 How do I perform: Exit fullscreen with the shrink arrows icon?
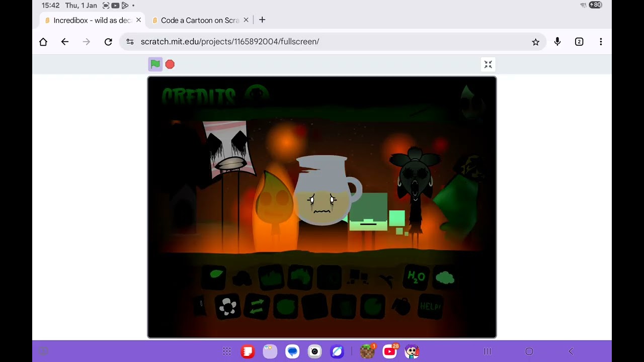coord(488,64)
